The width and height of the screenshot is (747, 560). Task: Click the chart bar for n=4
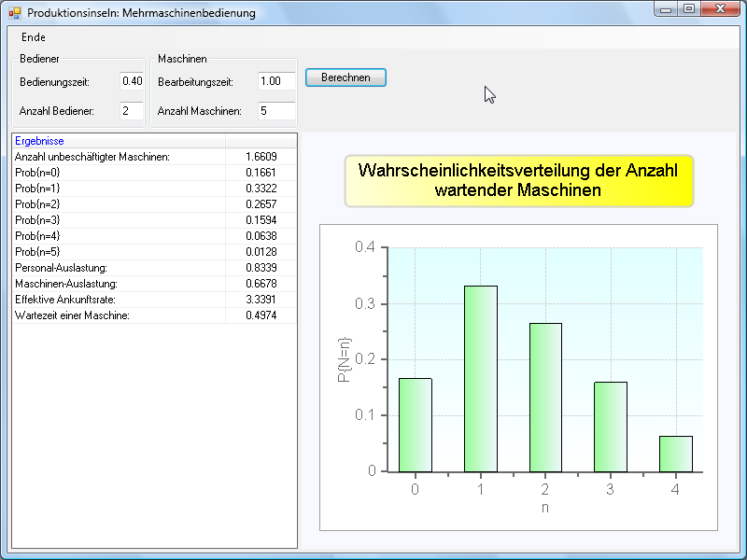675,454
